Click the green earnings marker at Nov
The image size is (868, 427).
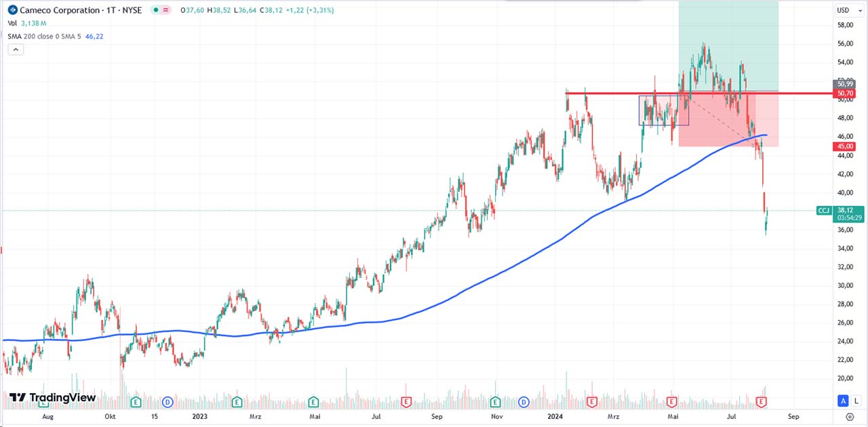[x=495, y=402]
